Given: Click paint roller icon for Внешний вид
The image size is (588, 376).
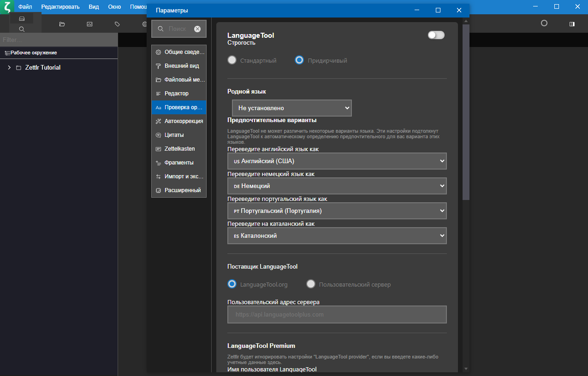Looking at the screenshot, I should (x=158, y=66).
